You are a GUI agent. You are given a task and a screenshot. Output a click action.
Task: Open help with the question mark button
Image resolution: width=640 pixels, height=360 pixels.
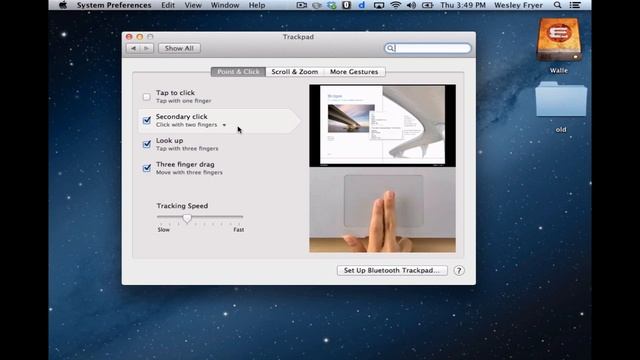(x=459, y=271)
